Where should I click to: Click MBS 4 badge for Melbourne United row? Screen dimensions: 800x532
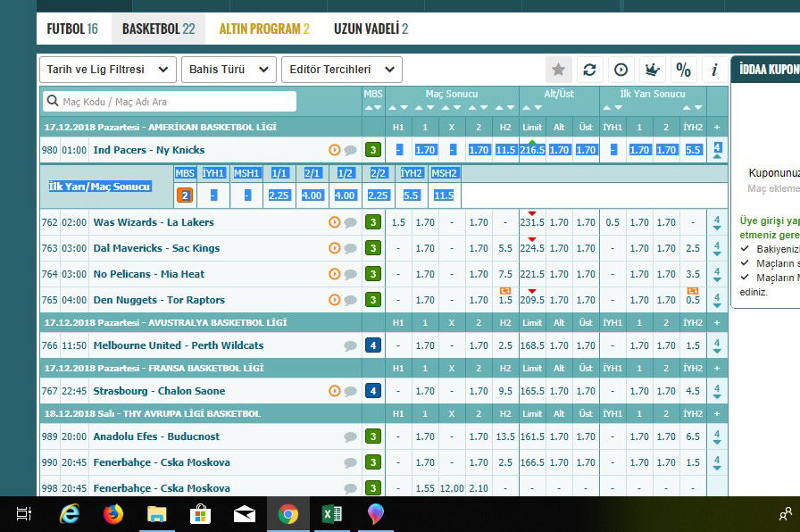373,345
